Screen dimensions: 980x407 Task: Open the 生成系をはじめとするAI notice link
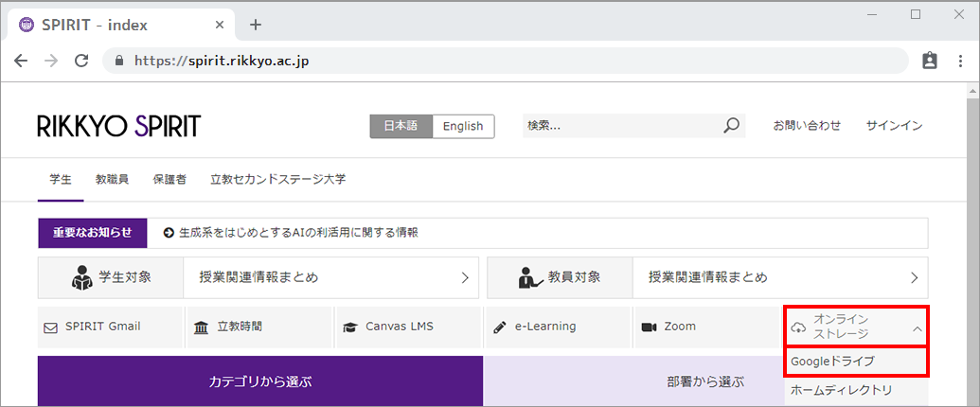299,233
